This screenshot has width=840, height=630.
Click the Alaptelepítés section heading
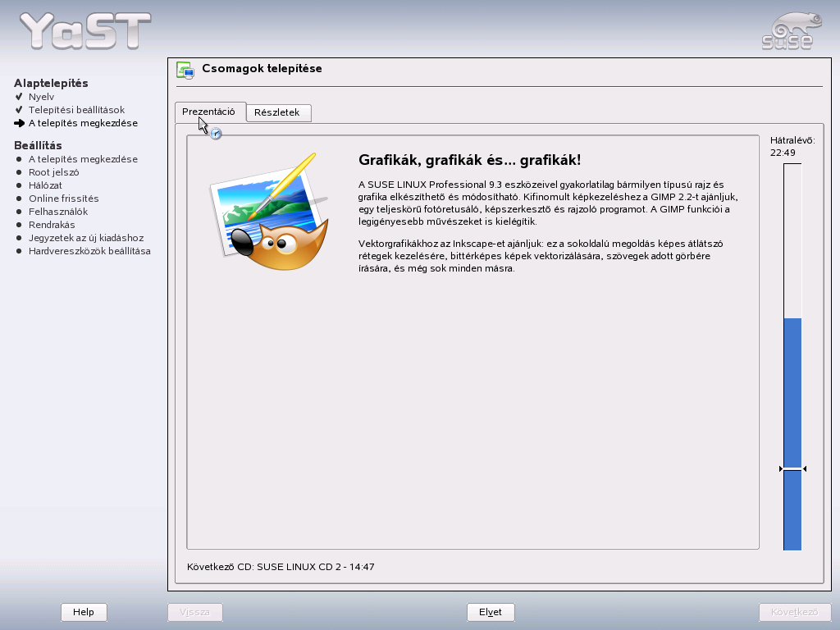click(x=51, y=83)
